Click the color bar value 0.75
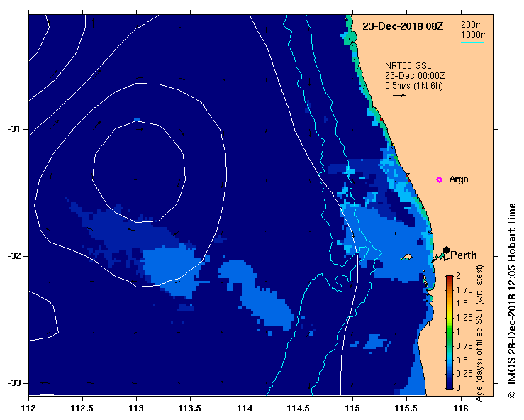The image size is (524, 420). coord(464,346)
